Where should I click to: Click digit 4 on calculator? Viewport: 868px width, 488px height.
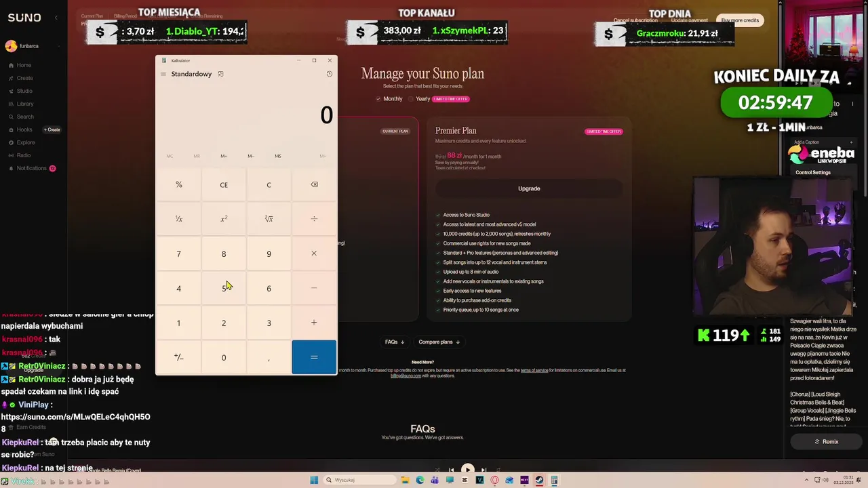point(179,288)
